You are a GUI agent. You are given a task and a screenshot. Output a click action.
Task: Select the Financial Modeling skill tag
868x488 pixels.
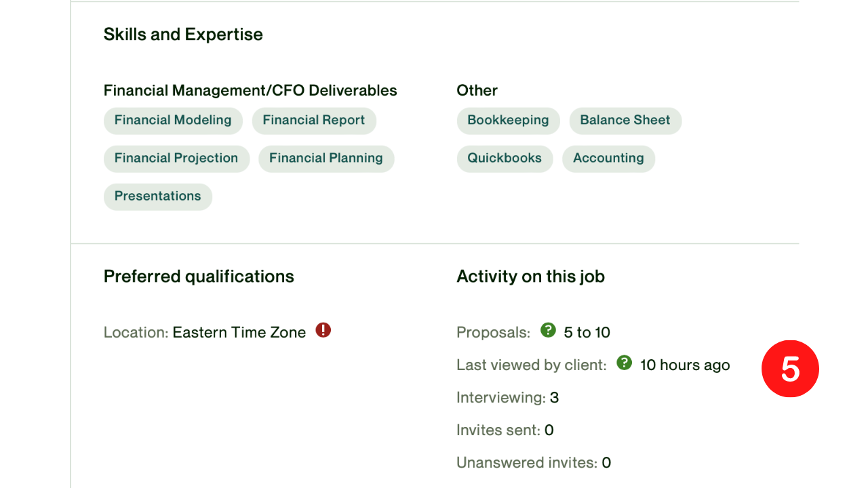[173, 121]
